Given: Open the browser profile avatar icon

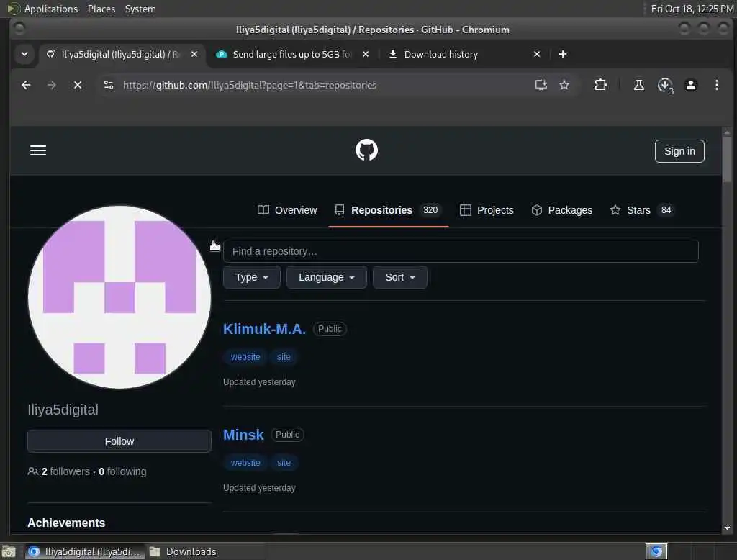Looking at the screenshot, I should [x=691, y=85].
